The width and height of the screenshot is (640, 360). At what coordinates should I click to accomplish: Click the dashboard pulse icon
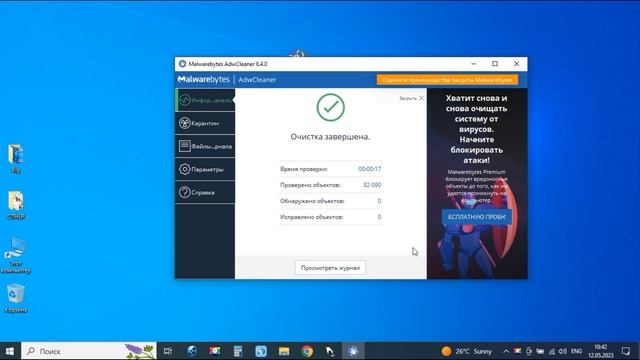pyautogui.click(x=184, y=100)
